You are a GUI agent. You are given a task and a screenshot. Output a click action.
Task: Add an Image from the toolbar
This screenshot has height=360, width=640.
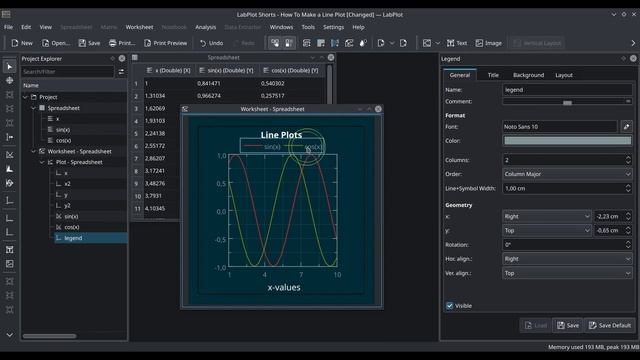(x=489, y=43)
